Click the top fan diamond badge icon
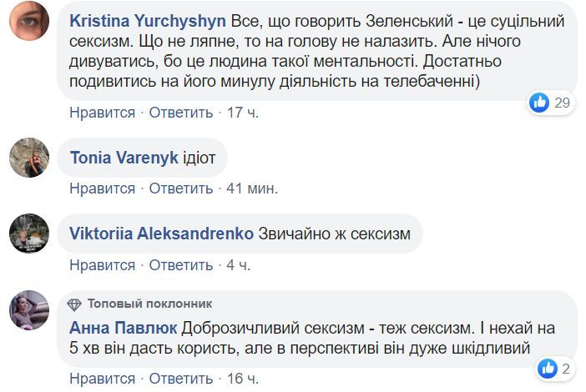 tap(74, 304)
